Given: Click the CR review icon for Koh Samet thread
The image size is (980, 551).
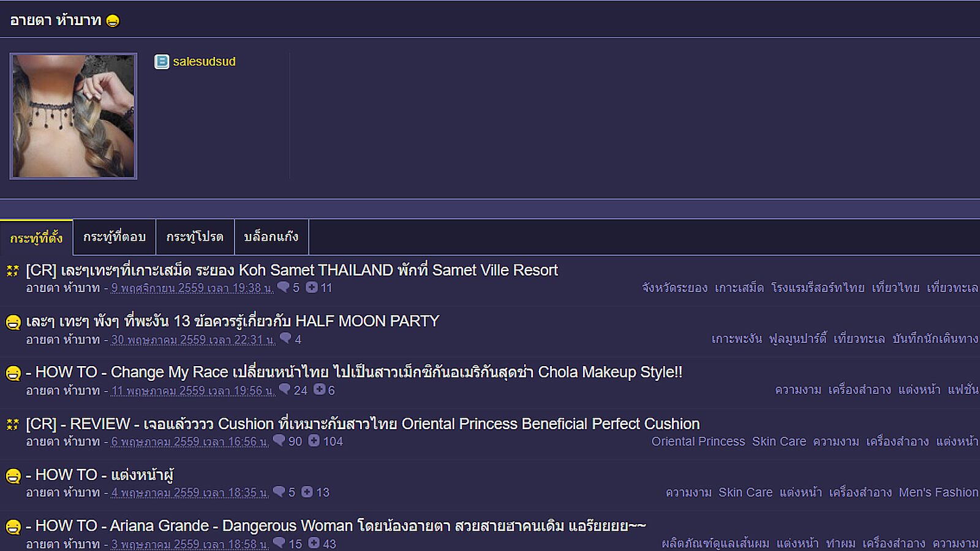Looking at the screenshot, I should click(12, 271).
